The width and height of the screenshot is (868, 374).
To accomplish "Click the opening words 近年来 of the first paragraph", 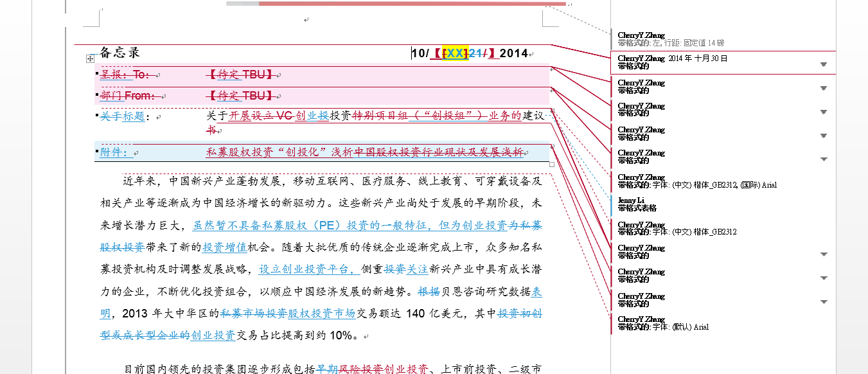I will (x=140, y=181).
